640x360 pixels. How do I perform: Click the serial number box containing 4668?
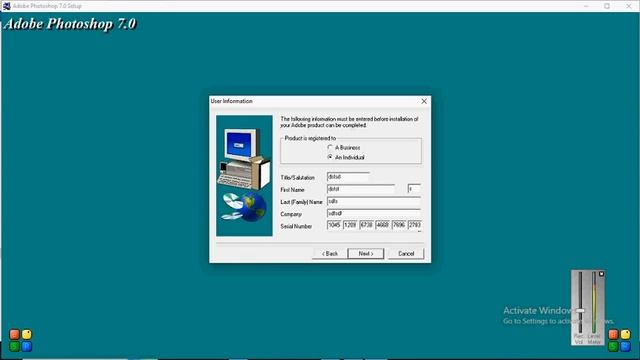(x=382, y=225)
